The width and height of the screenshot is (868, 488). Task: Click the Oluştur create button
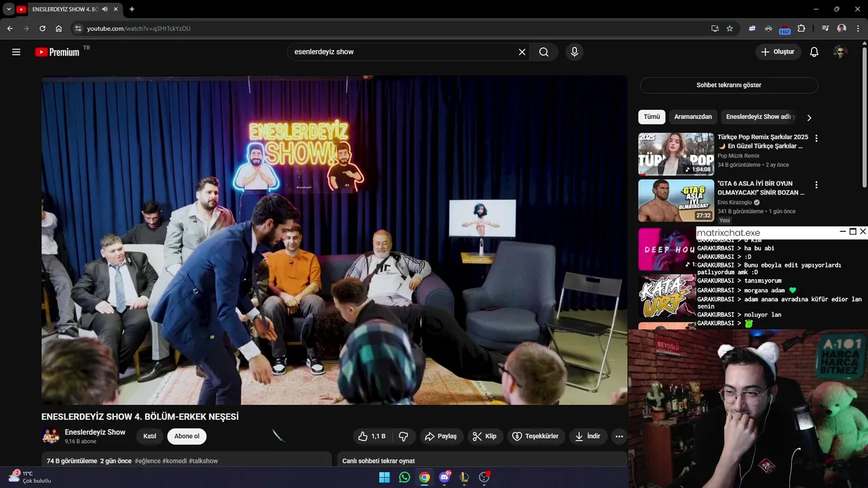778,52
